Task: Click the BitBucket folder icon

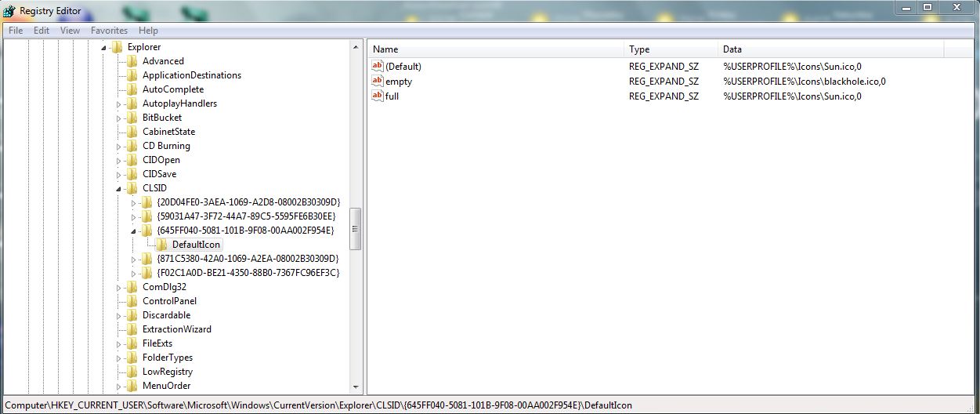Action: click(132, 118)
